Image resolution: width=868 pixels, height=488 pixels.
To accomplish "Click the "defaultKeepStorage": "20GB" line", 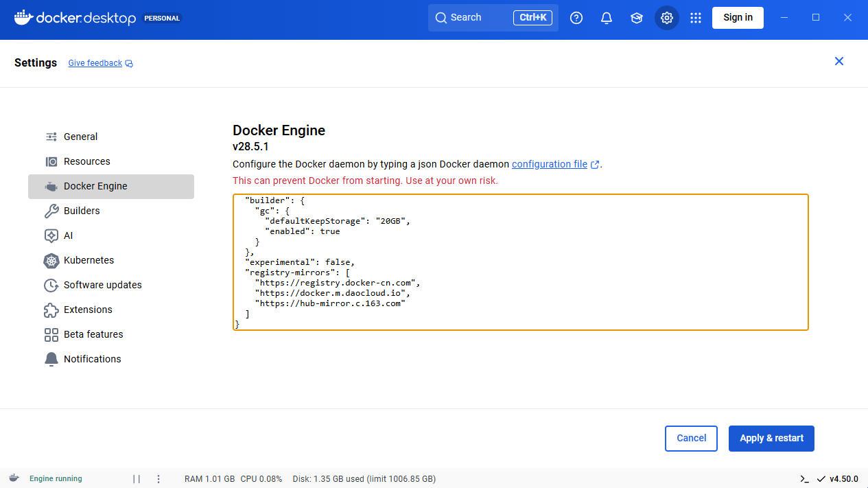I will (x=337, y=221).
